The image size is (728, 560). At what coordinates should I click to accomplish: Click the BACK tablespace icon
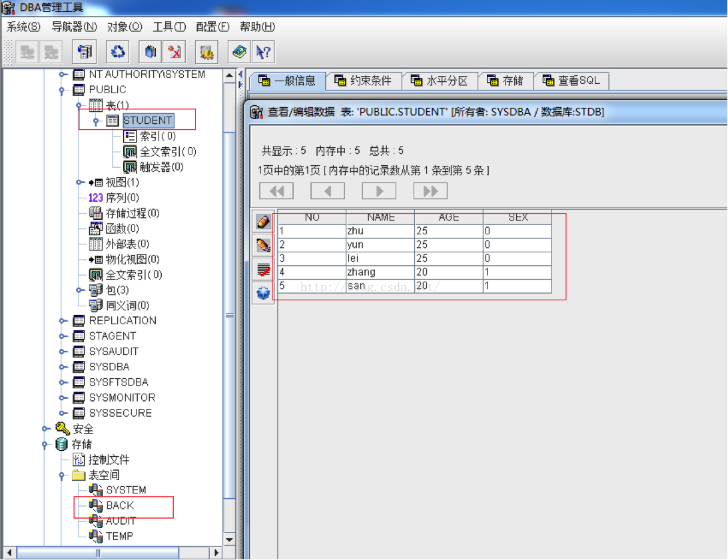[96, 505]
